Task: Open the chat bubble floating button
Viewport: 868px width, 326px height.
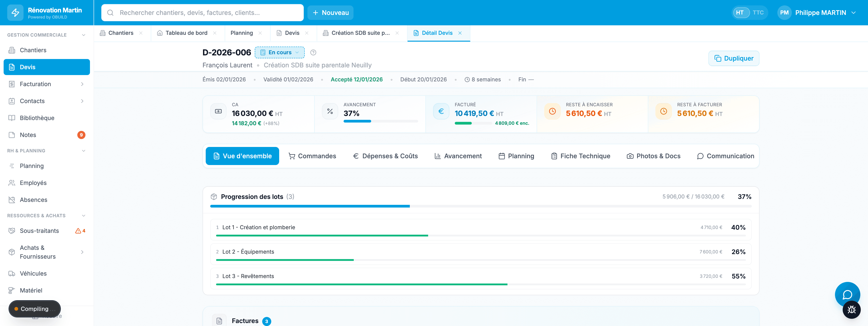Action: (x=847, y=294)
